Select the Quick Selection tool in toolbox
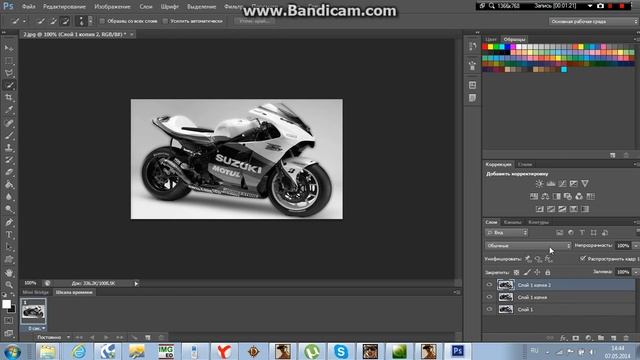Viewport: 640px width, 360px height. point(9,85)
